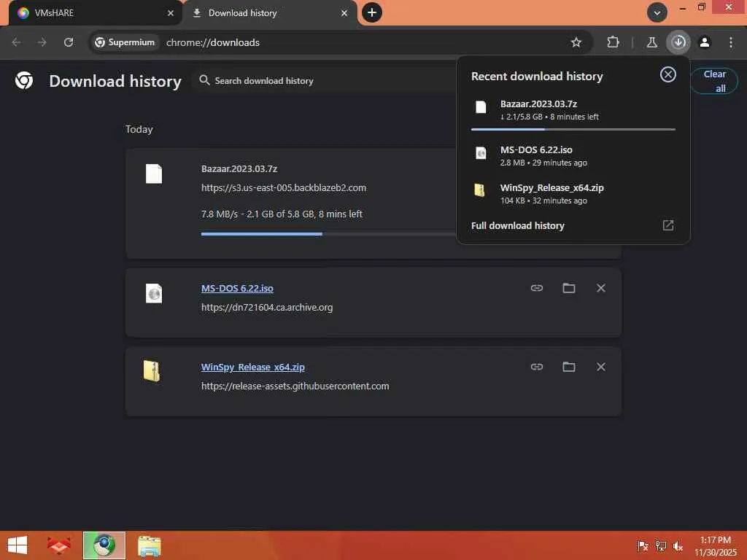Image resolution: width=747 pixels, height=560 pixels.
Task: Click the Supermium site info chip
Action: pos(125,42)
